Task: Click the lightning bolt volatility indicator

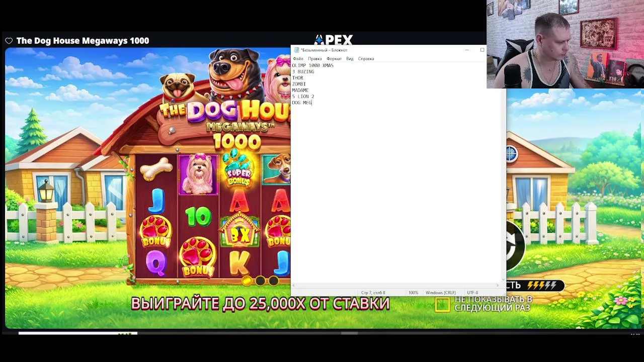Action: click(x=541, y=286)
